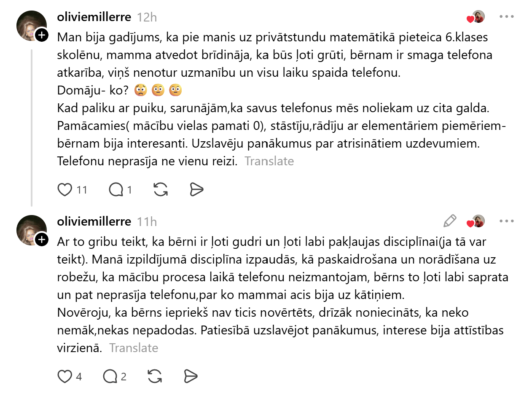The width and height of the screenshot is (532, 393).
Task: Translate the first post's text
Action: tap(269, 161)
